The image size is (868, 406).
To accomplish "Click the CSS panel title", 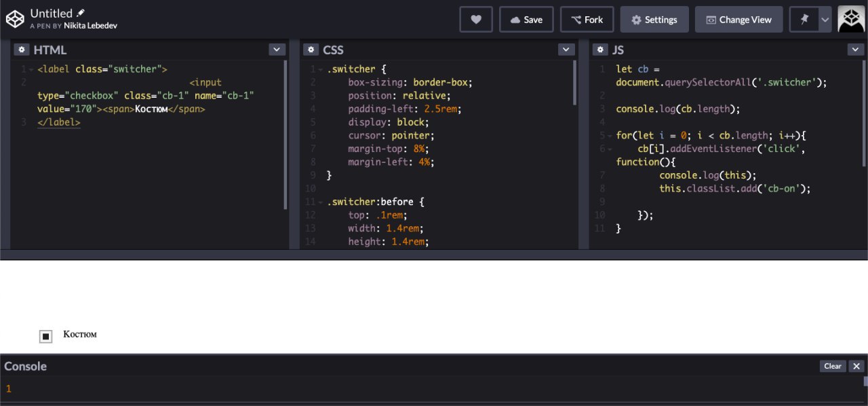I will (x=333, y=50).
